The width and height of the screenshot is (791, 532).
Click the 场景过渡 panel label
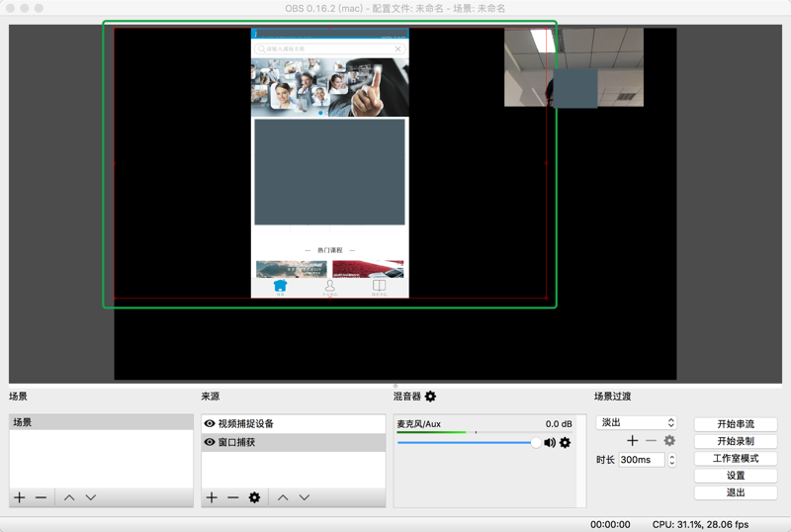[612, 397]
